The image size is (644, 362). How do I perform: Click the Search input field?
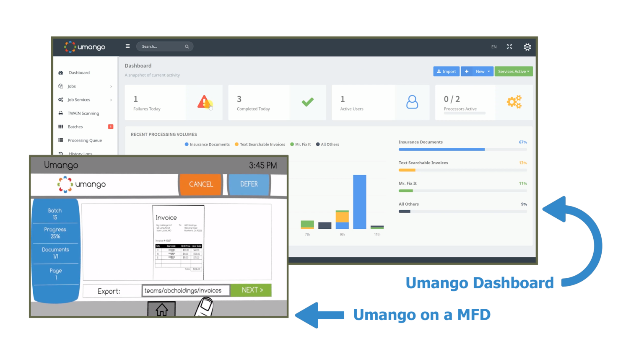[x=162, y=47]
